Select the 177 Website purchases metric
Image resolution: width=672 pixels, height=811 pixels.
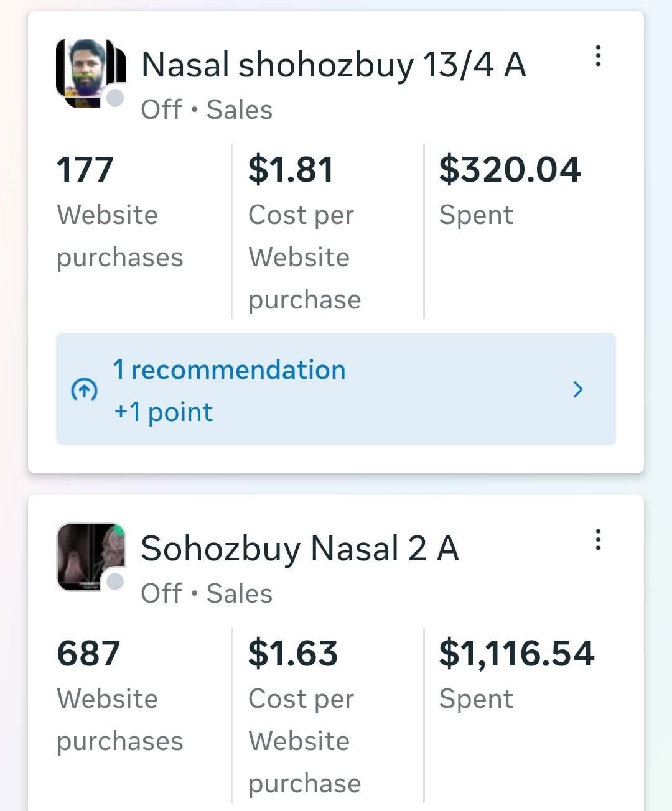pos(119,211)
